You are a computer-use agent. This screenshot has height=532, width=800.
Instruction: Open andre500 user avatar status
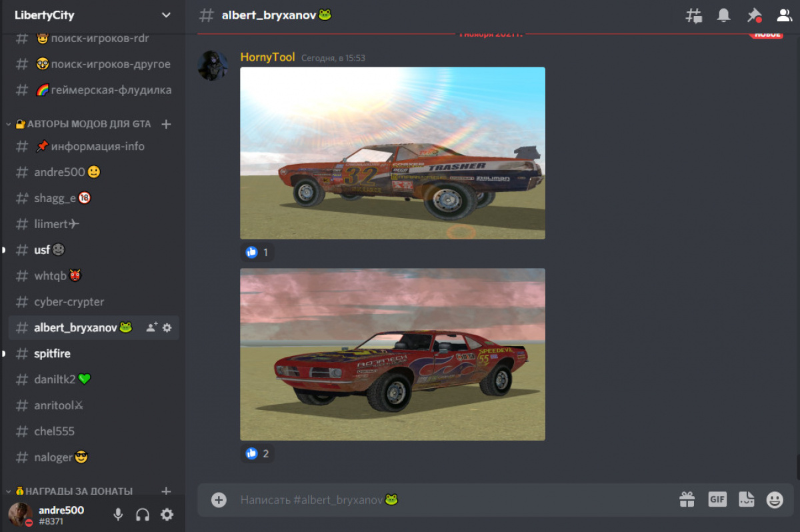click(20, 514)
